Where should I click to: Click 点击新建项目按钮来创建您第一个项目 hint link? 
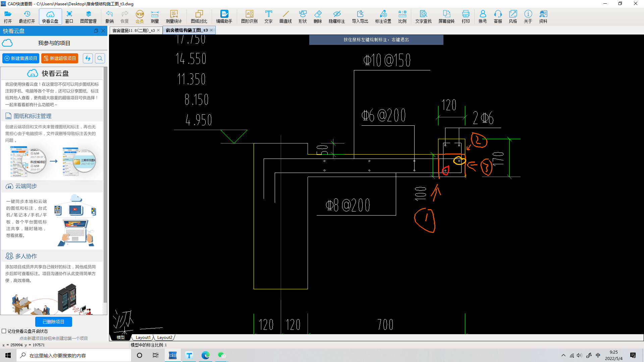(54, 338)
